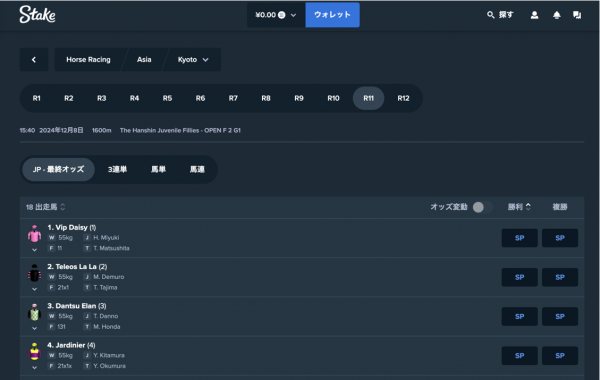Select race R2 tab
Screen dimensions: 600x380
tap(68, 98)
